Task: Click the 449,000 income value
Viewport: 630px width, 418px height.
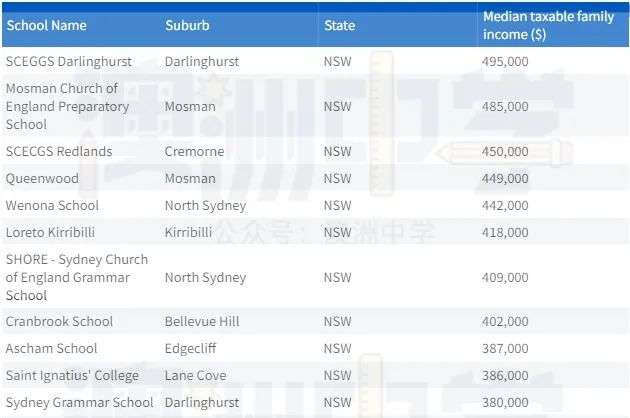Action: 505,178
